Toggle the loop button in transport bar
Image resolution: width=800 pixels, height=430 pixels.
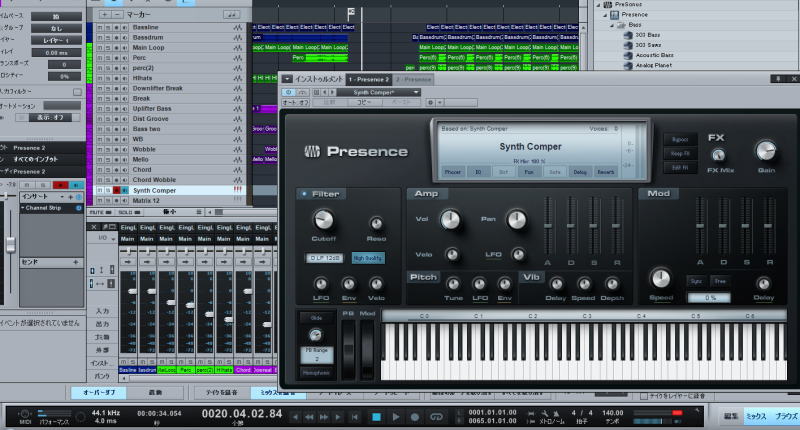coord(436,417)
